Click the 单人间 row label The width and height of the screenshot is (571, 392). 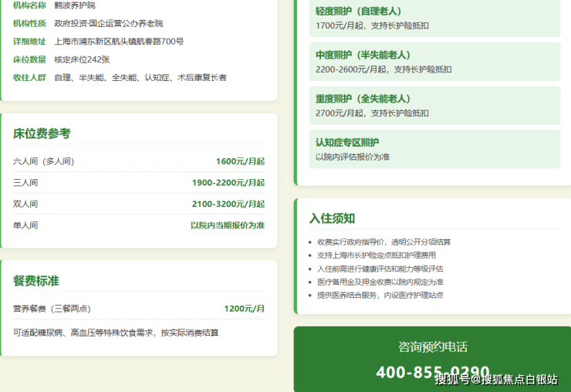(25, 225)
